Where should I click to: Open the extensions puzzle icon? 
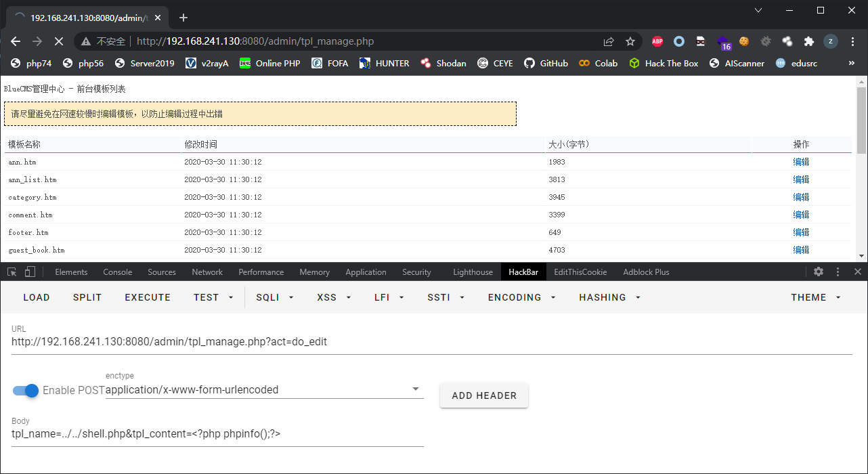point(808,41)
